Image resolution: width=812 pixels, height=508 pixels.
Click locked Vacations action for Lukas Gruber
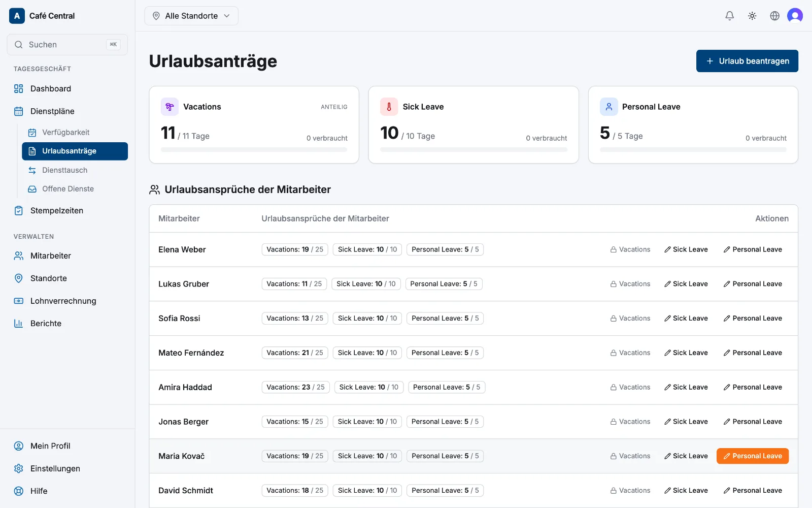[630, 284]
